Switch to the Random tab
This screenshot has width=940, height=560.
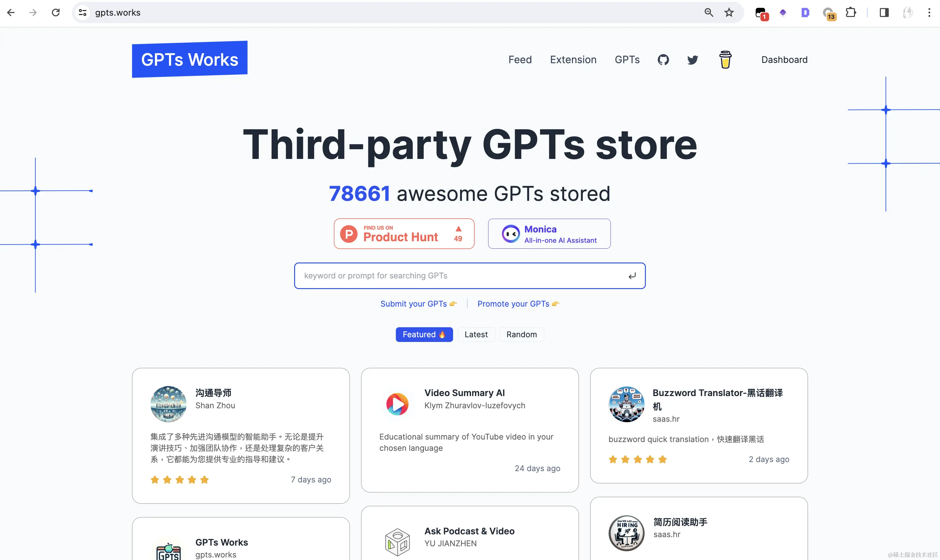coord(521,334)
